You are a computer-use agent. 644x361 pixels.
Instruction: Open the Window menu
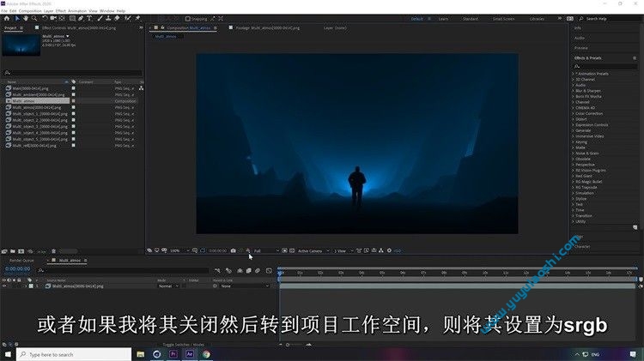point(106,11)
